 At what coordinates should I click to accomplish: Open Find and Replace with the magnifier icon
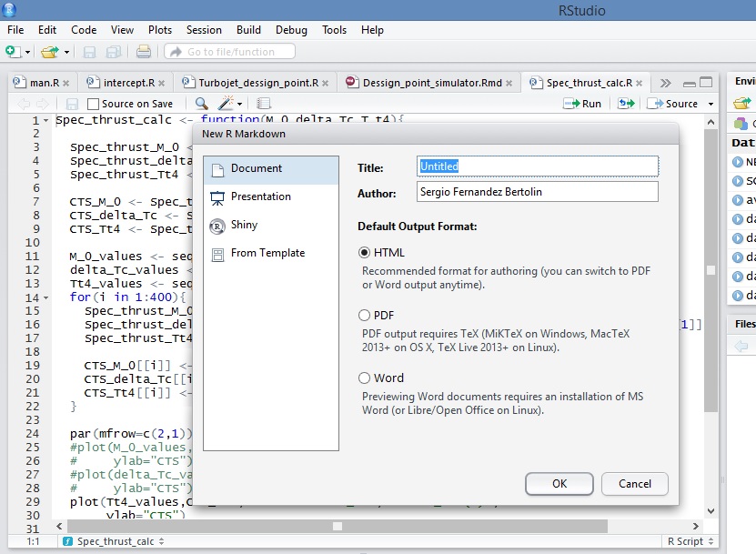pos(200,103)
